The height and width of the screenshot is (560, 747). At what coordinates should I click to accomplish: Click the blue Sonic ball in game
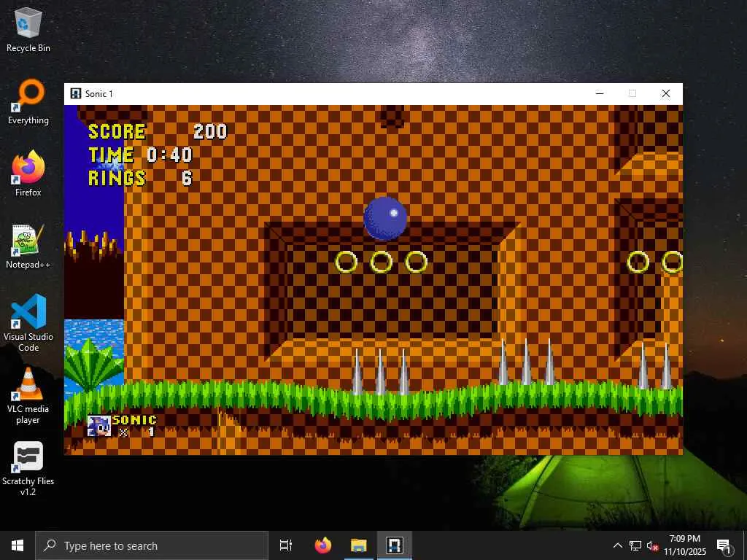385,218
